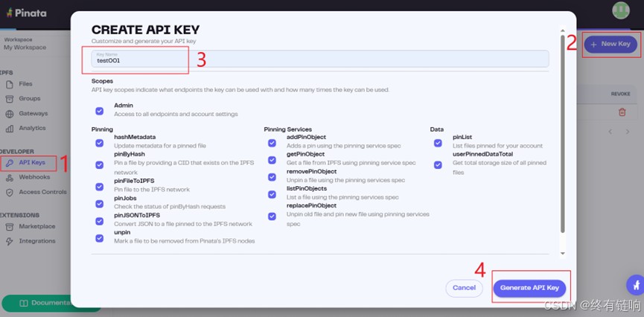
Task: Click the red trash revoke icon
Action: click(x=622, y=112)
